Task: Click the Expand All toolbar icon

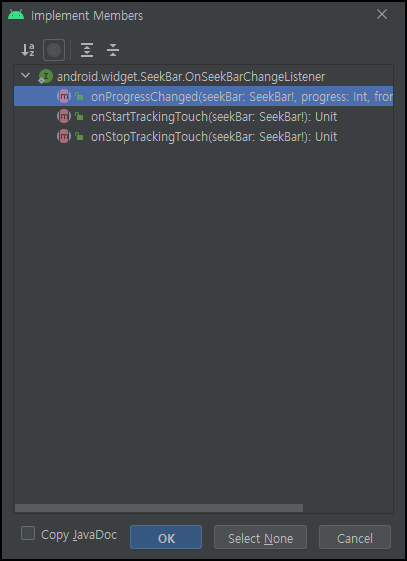Action: pos(87,50)
